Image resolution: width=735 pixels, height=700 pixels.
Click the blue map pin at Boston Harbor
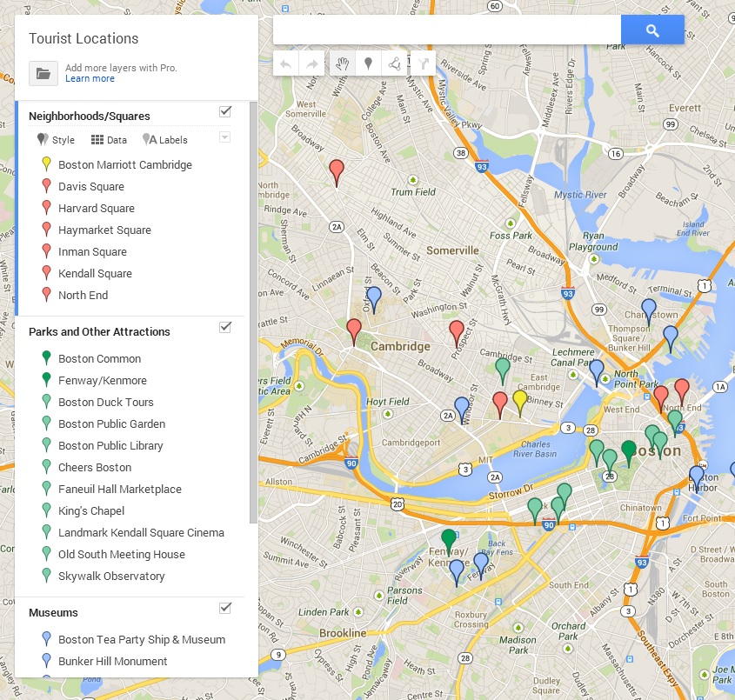697,478
